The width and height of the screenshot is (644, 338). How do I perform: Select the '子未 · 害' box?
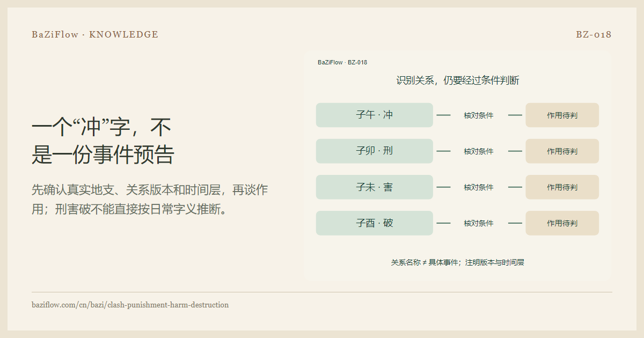coord(375,187)
